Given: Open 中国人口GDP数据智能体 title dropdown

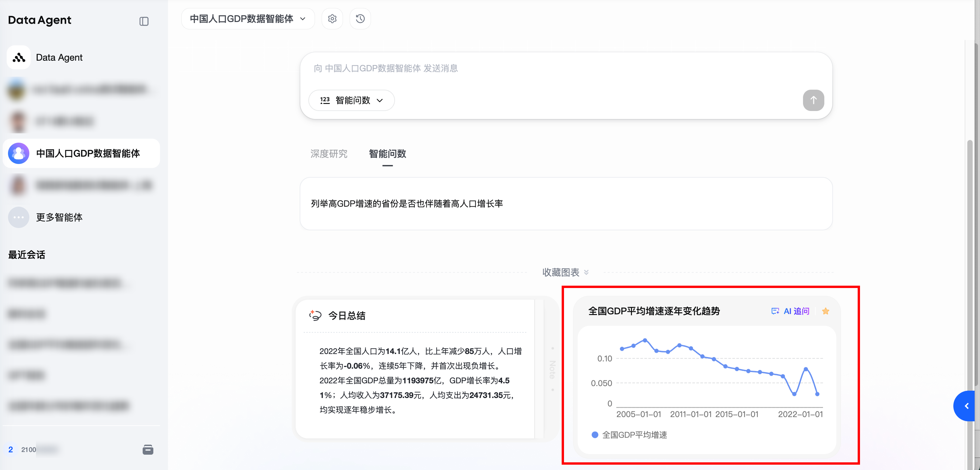Looking at the screenshot, I should [x=248, y=19].
